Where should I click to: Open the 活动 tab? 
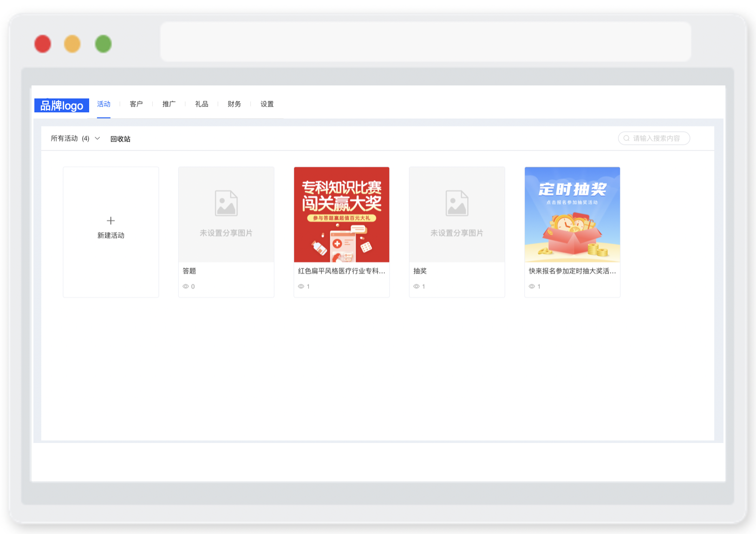pyautogui.click(x=104, y=104)
